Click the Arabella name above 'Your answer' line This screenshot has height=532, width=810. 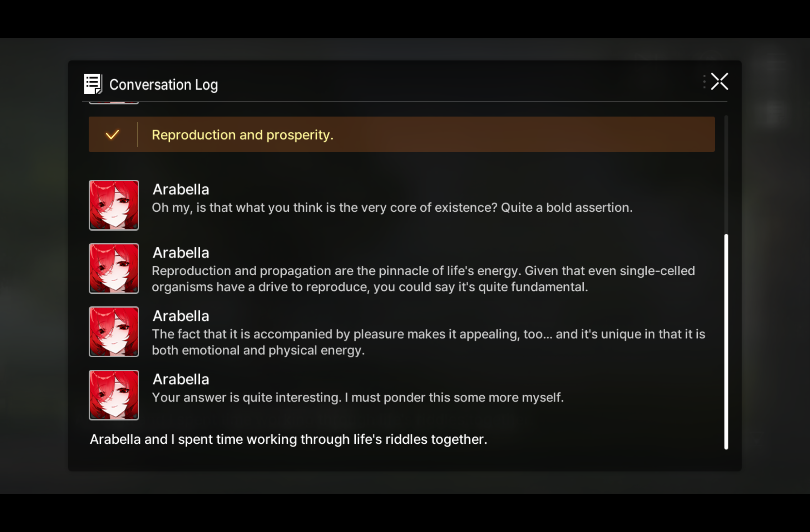click(181, 379)
